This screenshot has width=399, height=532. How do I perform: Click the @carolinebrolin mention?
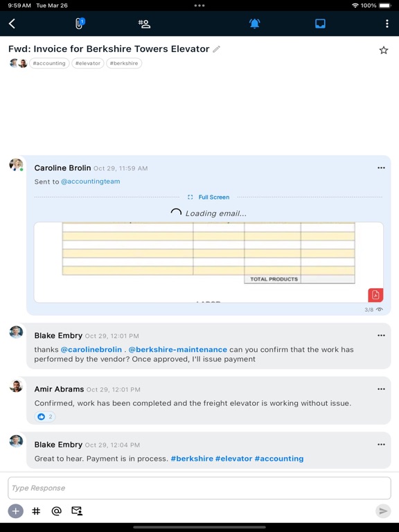91,349
